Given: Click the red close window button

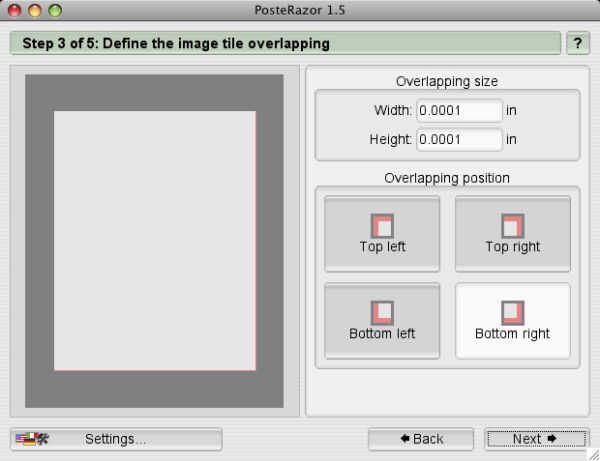Looking at the screenshot, I should 15,10.
